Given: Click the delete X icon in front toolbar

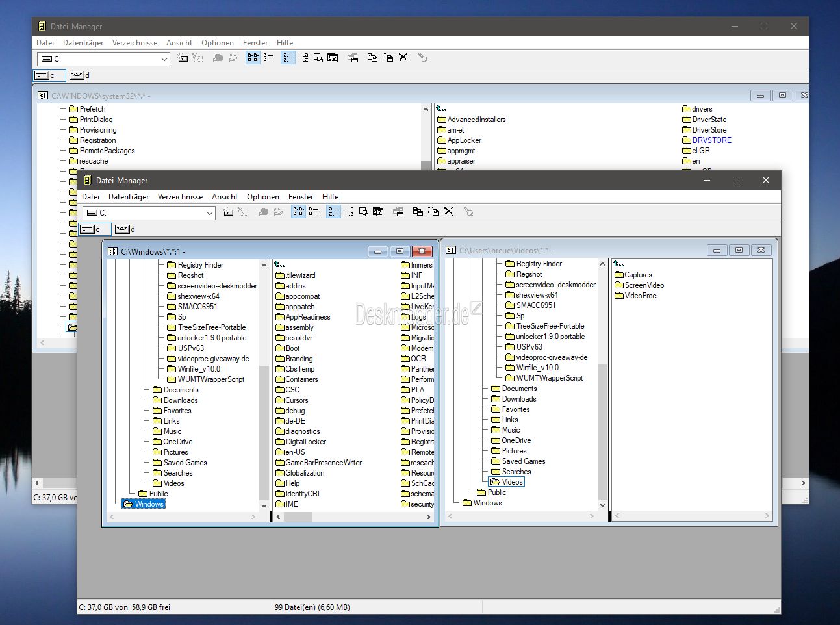Looking at the screenshot, I should (x=448, y=212).
